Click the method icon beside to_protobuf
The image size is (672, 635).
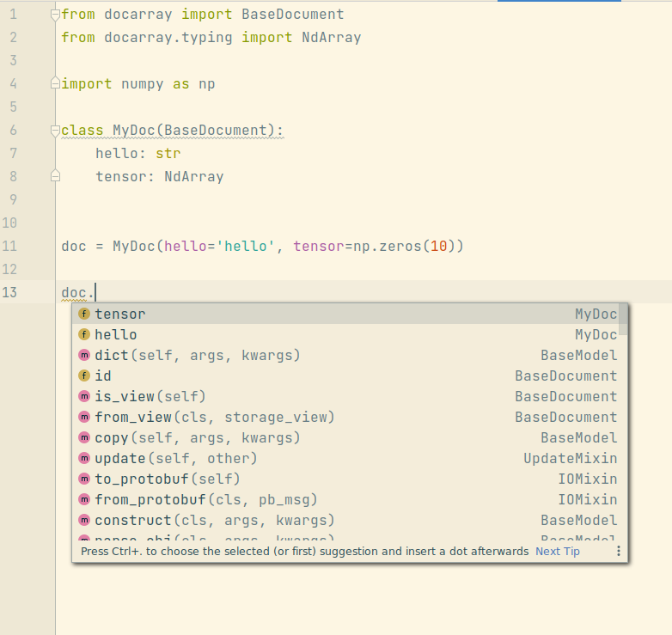[84, 478]
